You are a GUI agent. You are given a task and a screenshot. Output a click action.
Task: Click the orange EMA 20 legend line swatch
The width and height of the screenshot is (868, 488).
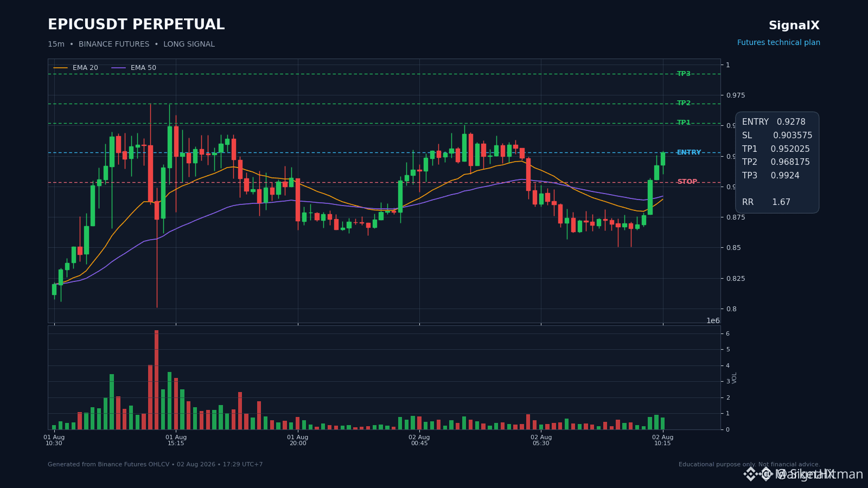click(x=61, y=68)
